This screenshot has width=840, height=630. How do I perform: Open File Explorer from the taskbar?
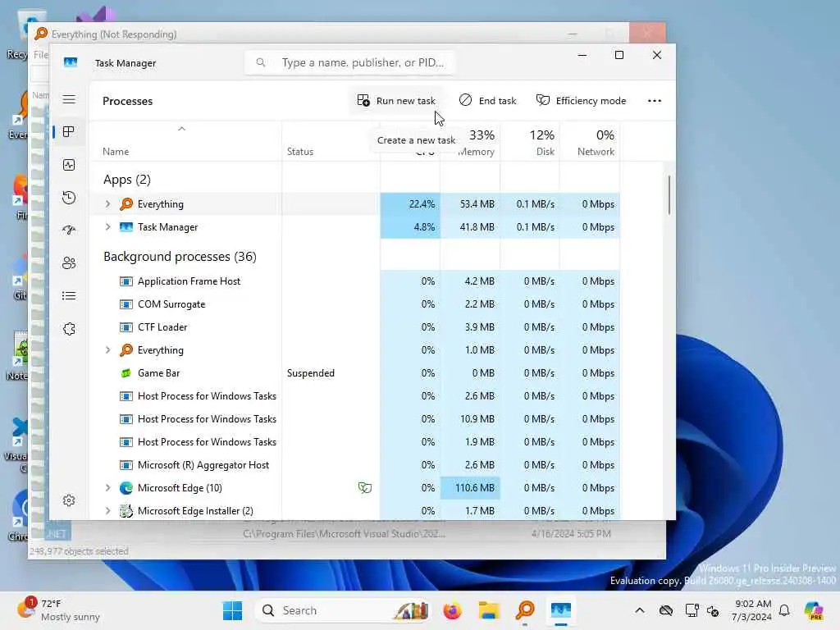coord(489,610)
